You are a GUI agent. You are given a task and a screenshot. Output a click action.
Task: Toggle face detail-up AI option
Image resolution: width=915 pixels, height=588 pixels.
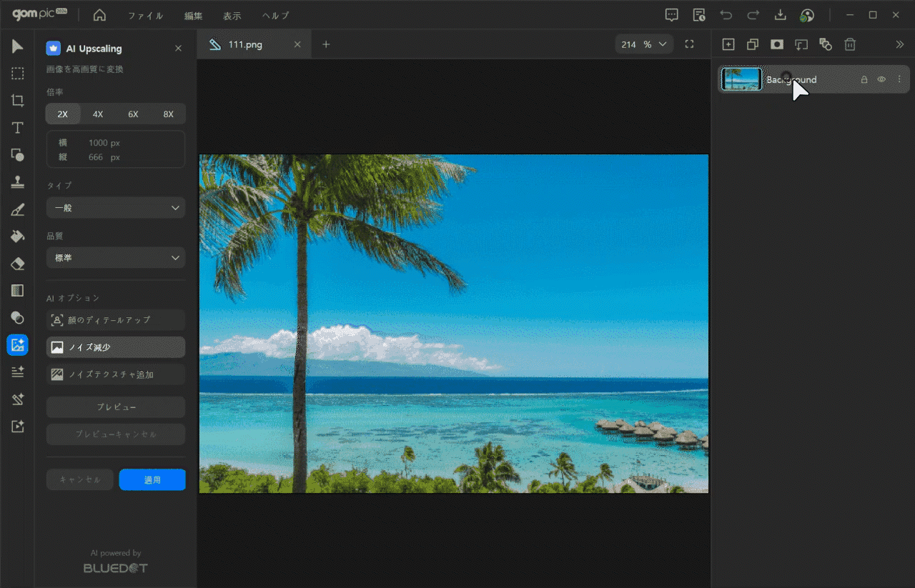116,320
